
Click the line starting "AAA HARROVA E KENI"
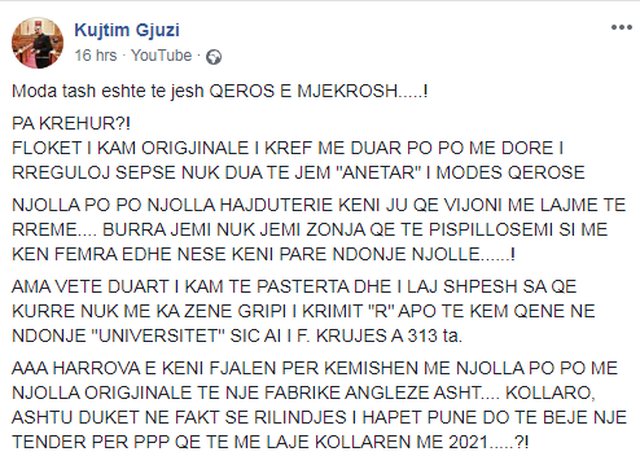(x=315, y=368)
